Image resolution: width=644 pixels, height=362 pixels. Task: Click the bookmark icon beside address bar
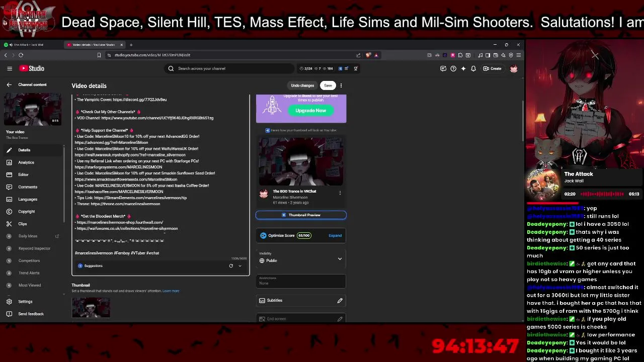pyautogui.click(x=99, y=55)
